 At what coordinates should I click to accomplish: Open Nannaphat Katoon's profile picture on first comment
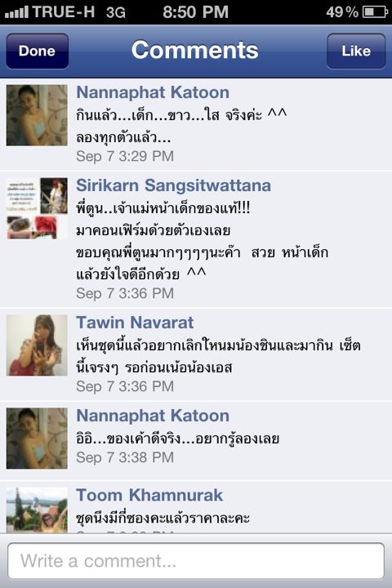click(x=37, y=115)
